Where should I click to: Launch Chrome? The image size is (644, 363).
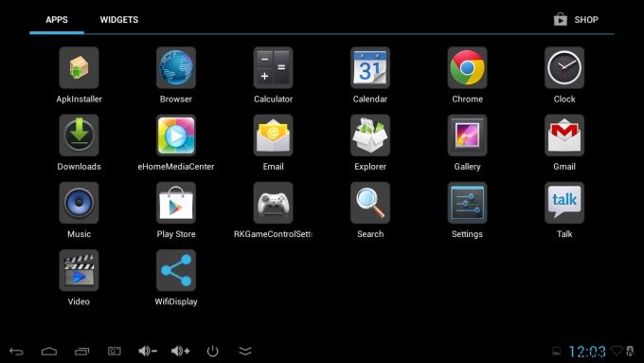pyautogui.click(x=468, y=68)
